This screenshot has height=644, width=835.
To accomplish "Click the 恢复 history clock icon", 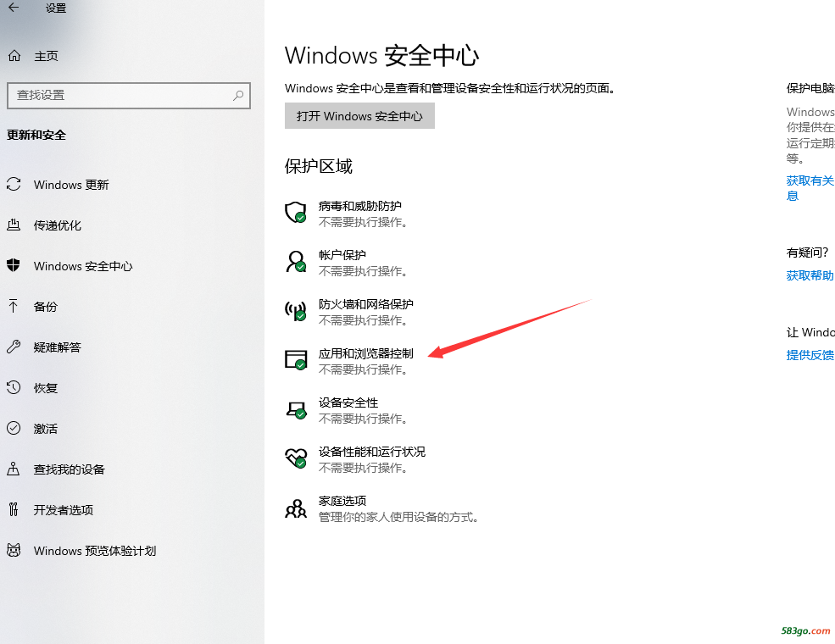I will click(14, 387).
